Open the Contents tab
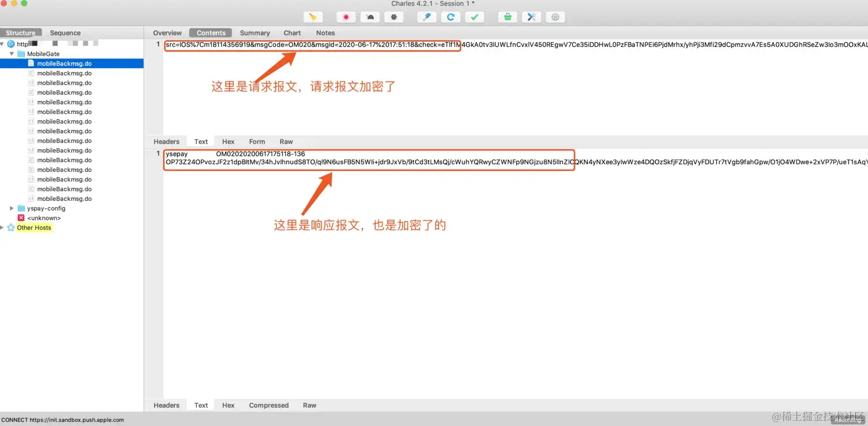This screenshot has width=868, height=426. (x=211, y=33)
